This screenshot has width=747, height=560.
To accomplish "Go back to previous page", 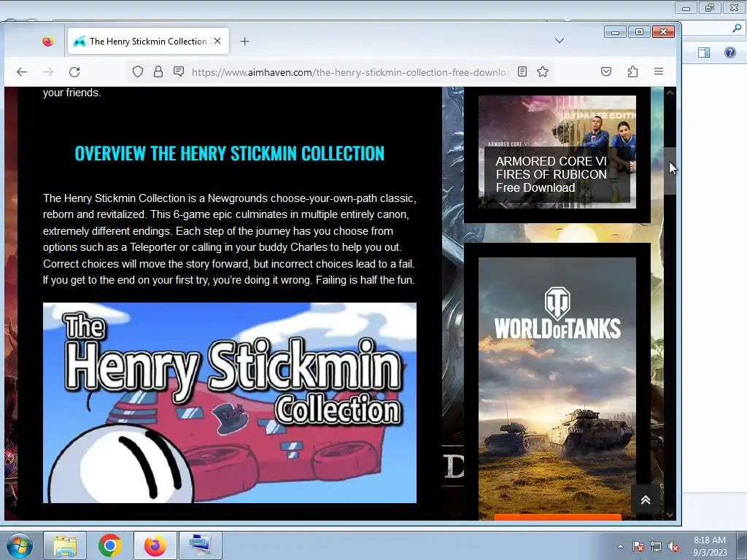I will pos(22,72).
